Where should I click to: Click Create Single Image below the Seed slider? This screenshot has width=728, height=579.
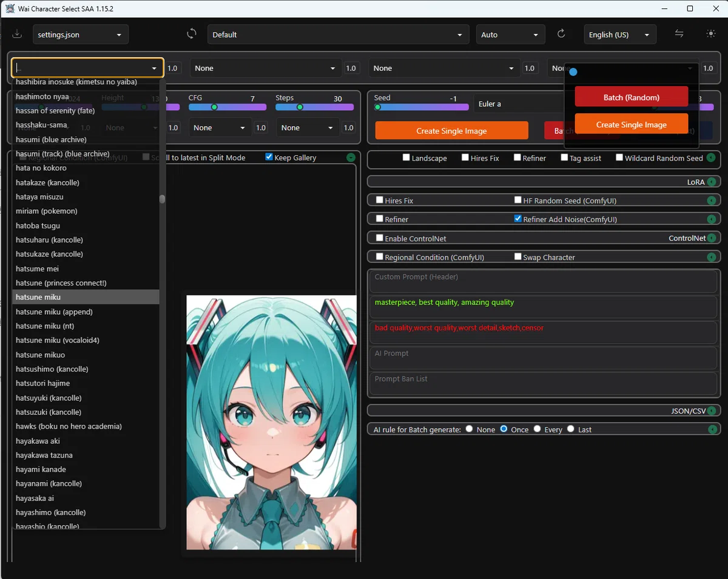tap(451, 131)
